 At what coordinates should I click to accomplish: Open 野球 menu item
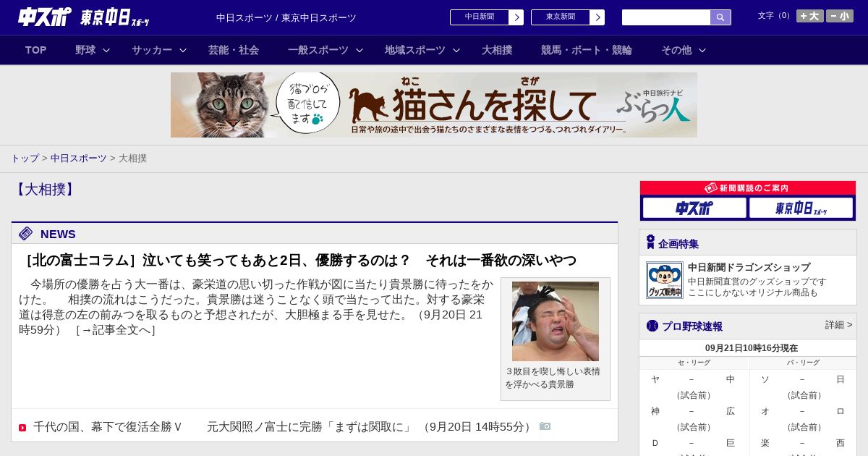85,50
